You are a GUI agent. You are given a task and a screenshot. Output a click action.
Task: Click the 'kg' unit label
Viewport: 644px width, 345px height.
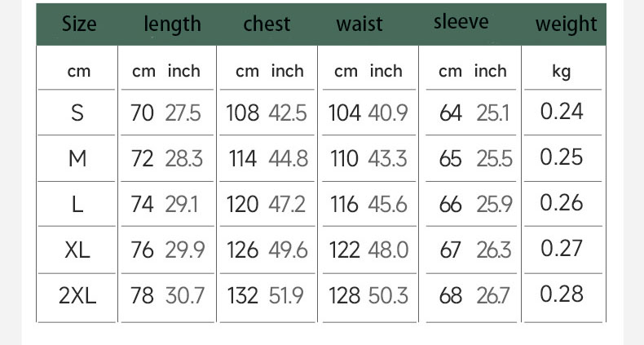[562, 72]
